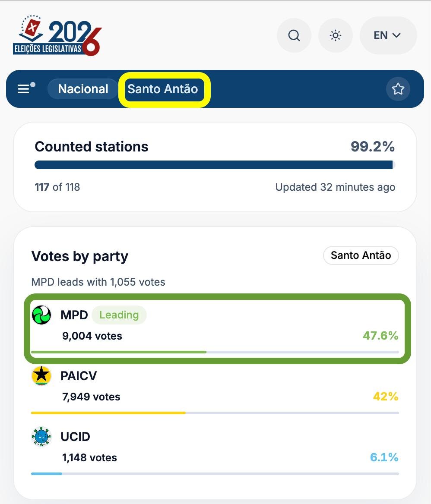The image size is (431, 504).
Task: Click the EN dropdown chevron arrow
Action: pyautogui.click(x=397, y=35)
